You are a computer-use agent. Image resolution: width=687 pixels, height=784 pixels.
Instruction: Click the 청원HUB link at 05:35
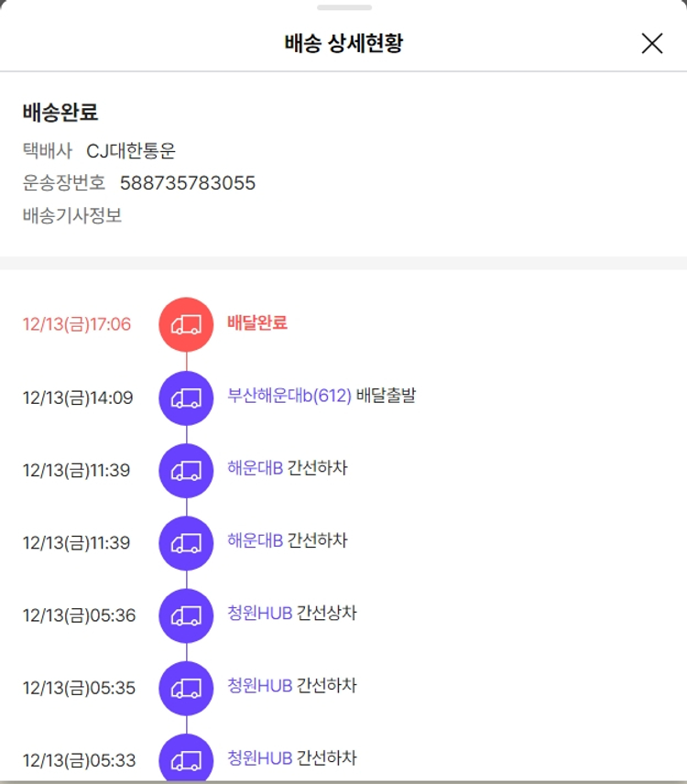tap(259, 686)
